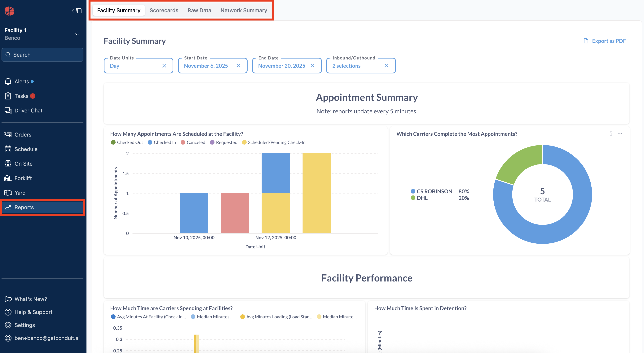This screenshot has height=353, width=644.
Task: Click the Settings gear icon
Action: click(x=8, y=325)
